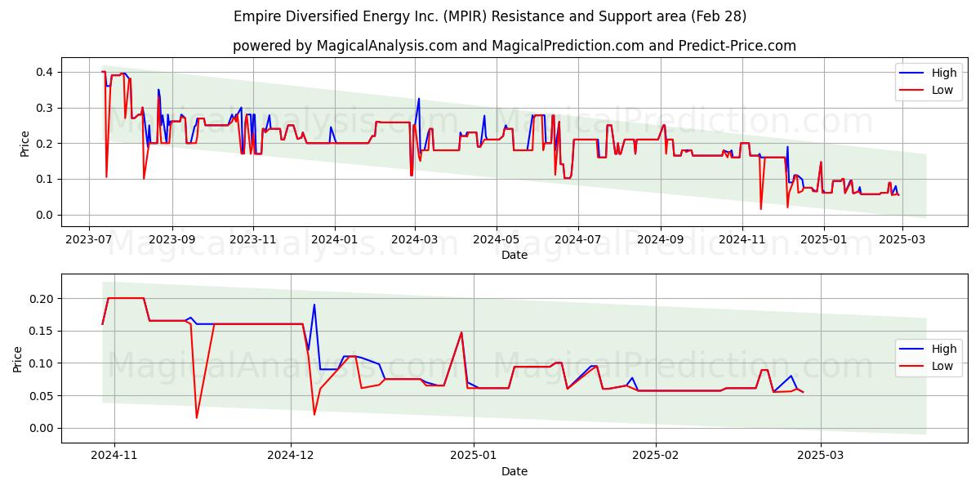The height and width of the screenshot is (490, 980).
Task: Click the '2024-11' tick in bottom chart
Action: pos(114,457)
